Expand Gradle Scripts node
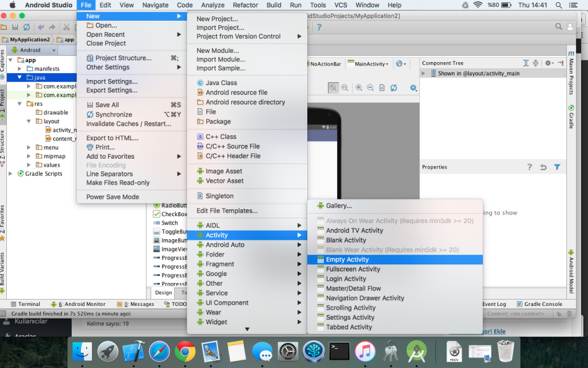588x368 pixels. pos(10,174)
